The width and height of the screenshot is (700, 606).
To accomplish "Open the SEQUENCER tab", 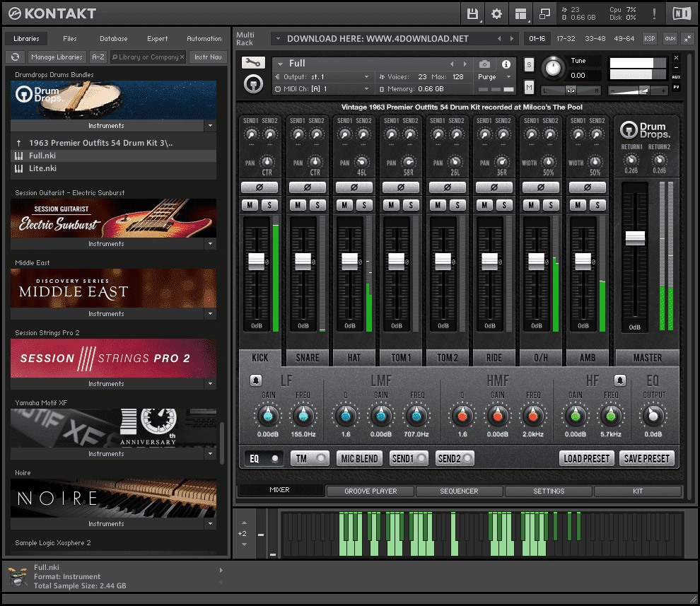I will [459, 491].
